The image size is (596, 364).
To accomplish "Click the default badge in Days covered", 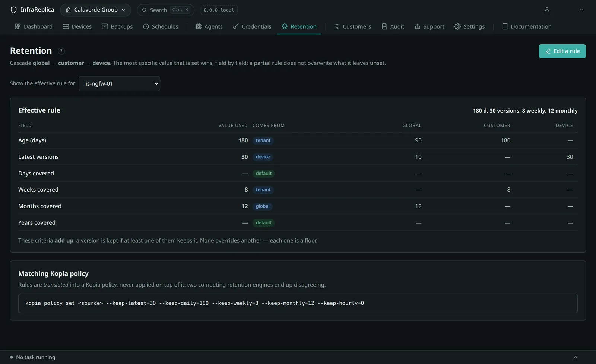I will tap(264, 173).
